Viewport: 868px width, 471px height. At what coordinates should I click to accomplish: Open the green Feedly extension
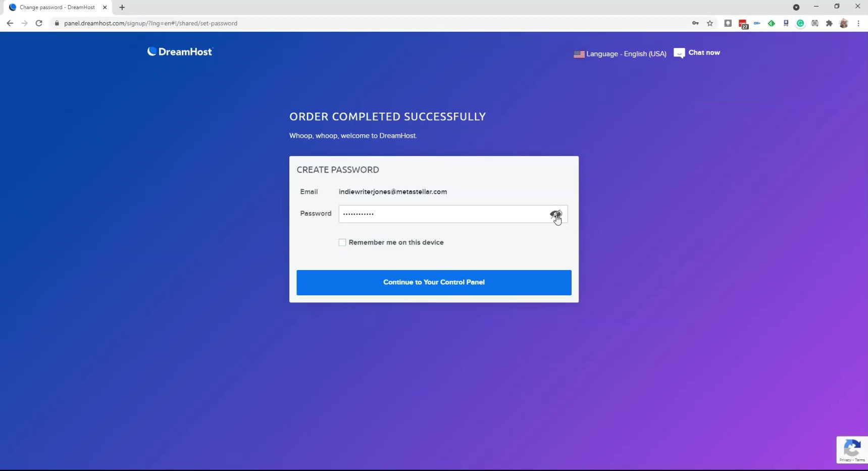(771, 23)
